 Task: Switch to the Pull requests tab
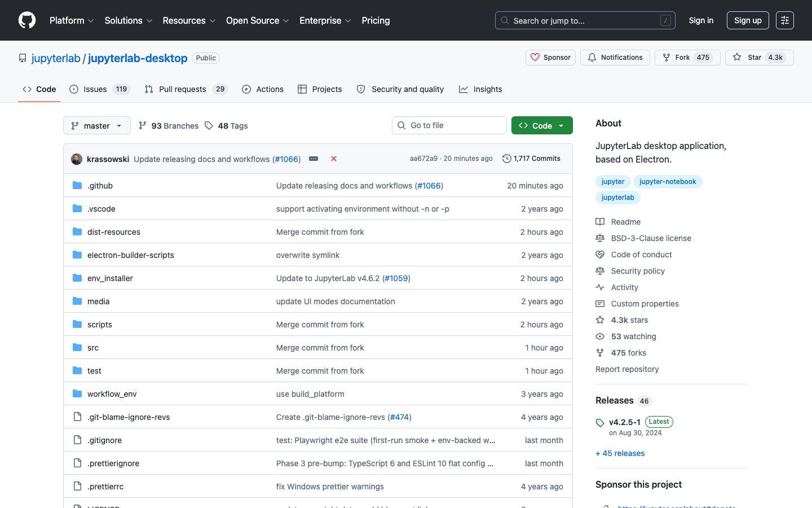pyautogui.click(x=186, y=89)
